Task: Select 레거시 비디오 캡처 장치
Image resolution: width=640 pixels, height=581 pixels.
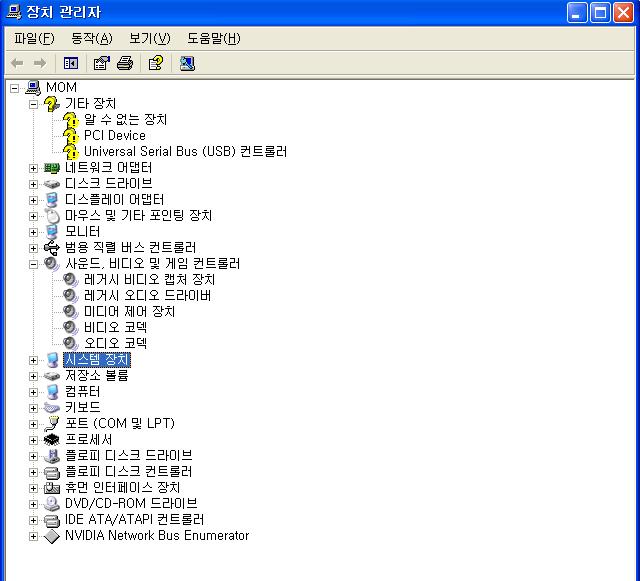Action: (149, 280)
